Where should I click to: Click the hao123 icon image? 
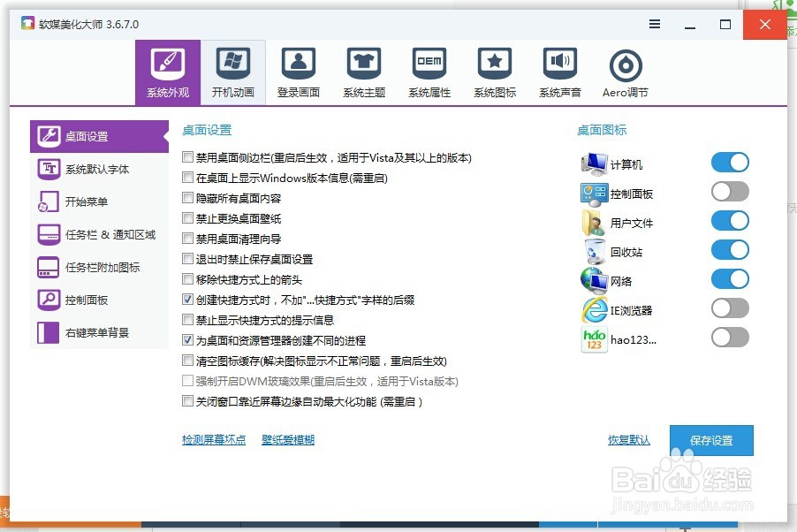[x=594, y=339]
